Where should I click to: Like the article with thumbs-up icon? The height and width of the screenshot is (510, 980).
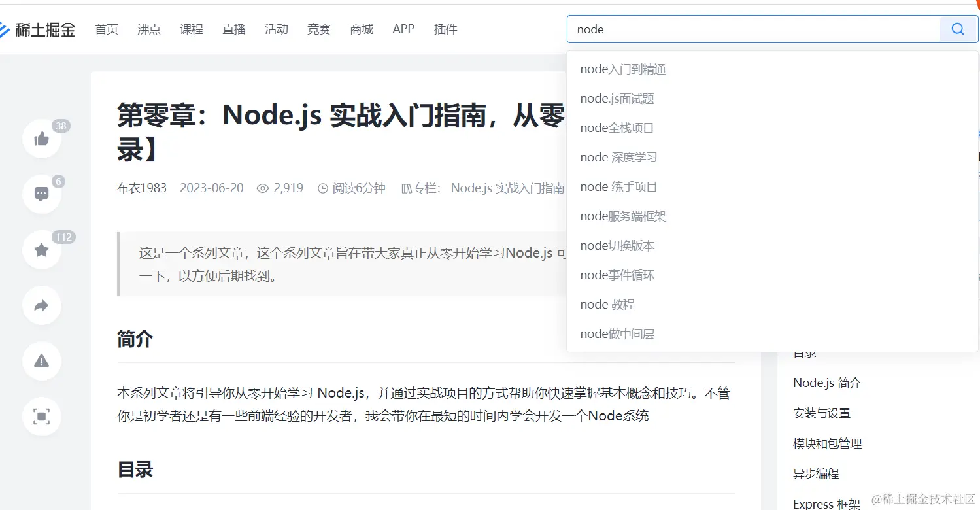(42, 139)
